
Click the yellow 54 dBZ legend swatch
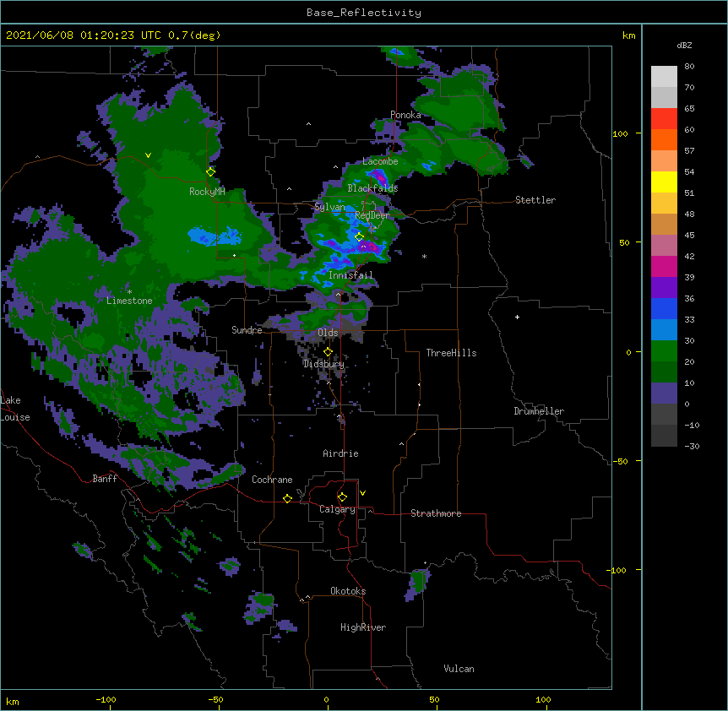pyautogui.click(x=664, y=182)
